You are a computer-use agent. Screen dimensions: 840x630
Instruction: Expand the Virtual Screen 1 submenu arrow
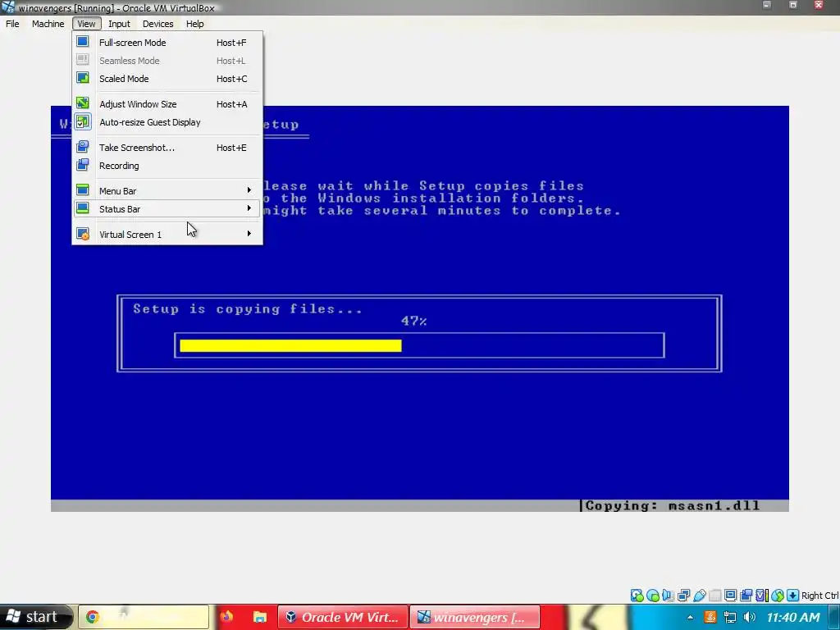click(249, 234)
